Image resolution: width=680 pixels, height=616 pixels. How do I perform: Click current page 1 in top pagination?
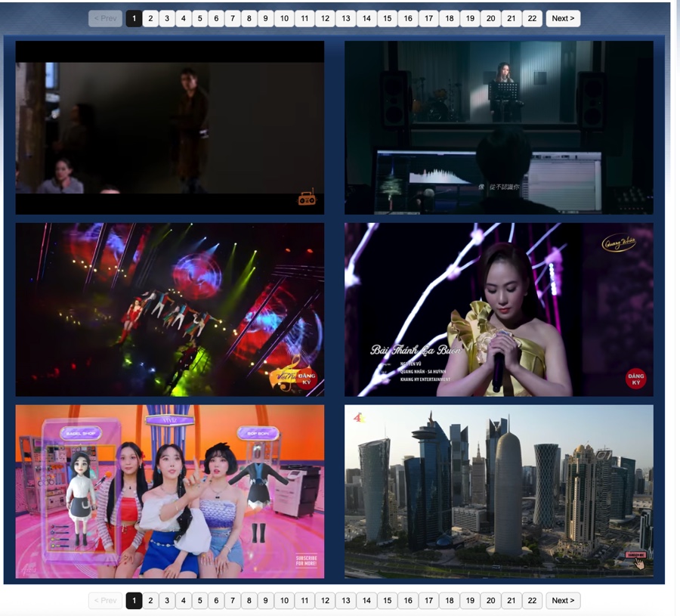coord(134,18)
